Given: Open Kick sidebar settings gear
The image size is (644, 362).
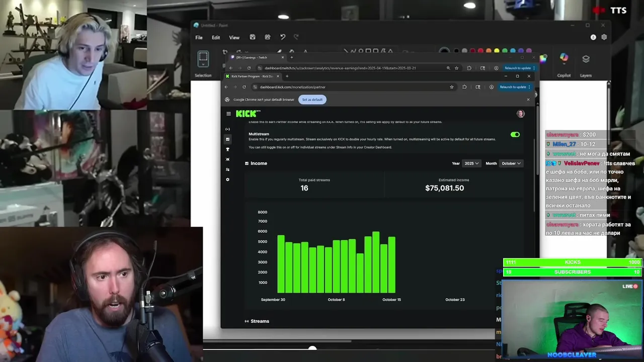Looking at the screenshot, I should tap(227, 179).
